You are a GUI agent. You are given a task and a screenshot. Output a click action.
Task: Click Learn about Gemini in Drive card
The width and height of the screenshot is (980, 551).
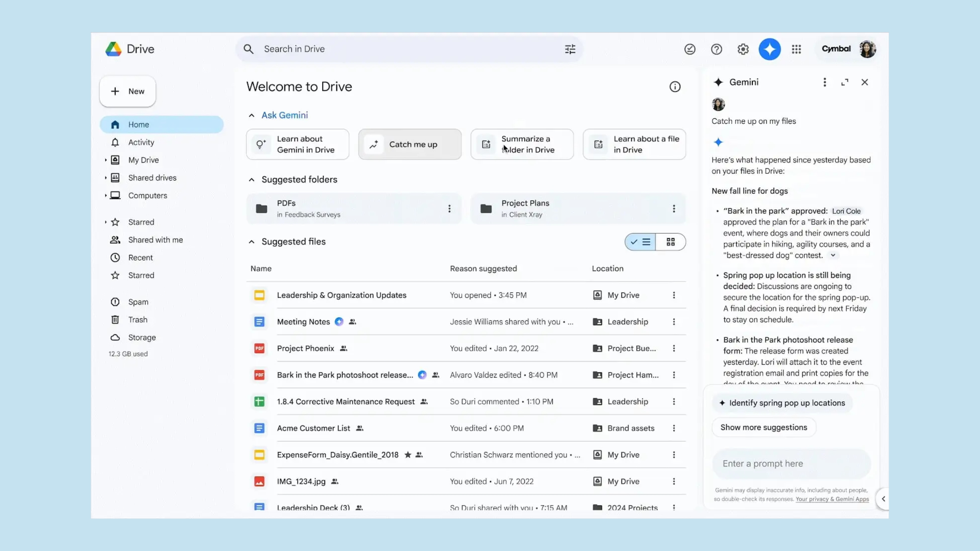click(x=297, y=144)
